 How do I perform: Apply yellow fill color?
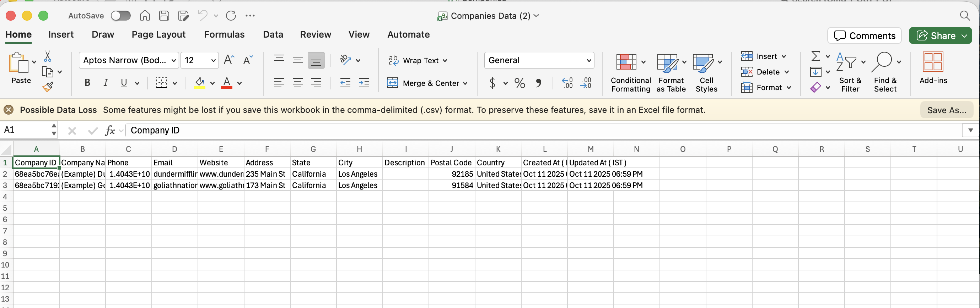pos(200,83)
